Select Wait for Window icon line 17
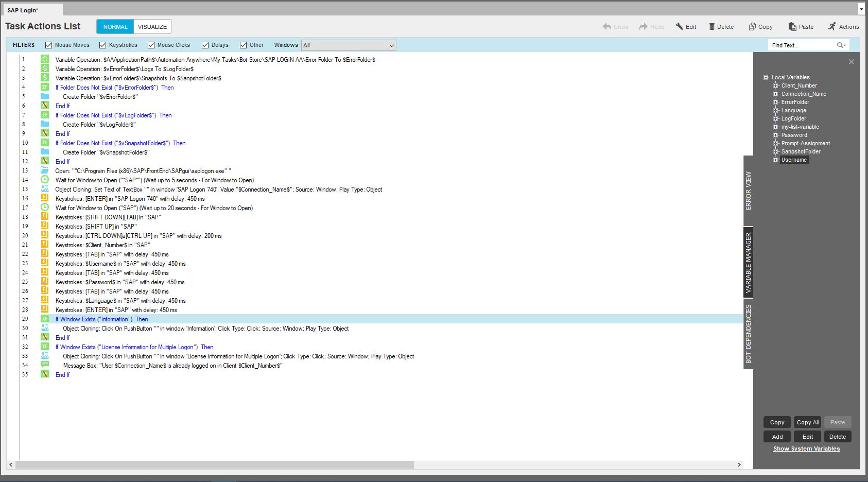This screenshot has height=482, width=868. 45,208
